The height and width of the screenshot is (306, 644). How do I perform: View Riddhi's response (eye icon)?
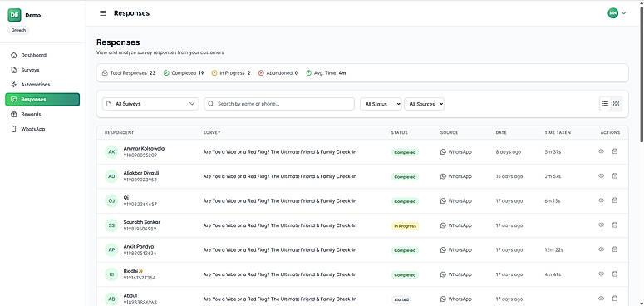tap(602, 274)
